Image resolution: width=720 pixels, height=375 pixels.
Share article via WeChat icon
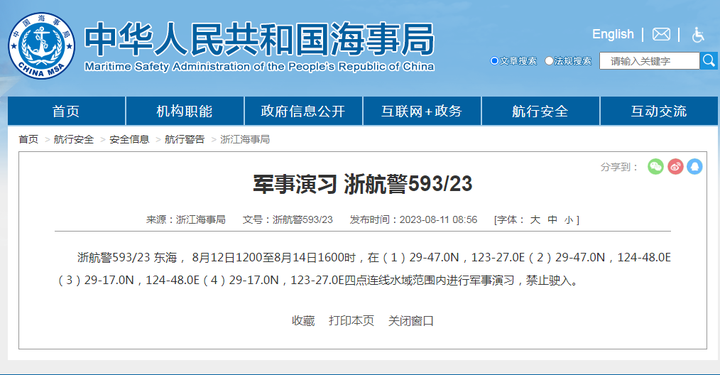click(x=656, y=167)
